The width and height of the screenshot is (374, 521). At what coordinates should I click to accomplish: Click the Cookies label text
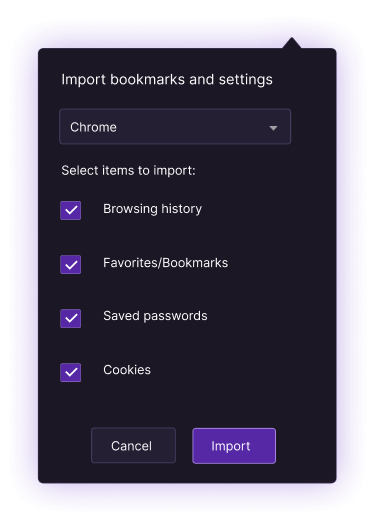[127, 370]
